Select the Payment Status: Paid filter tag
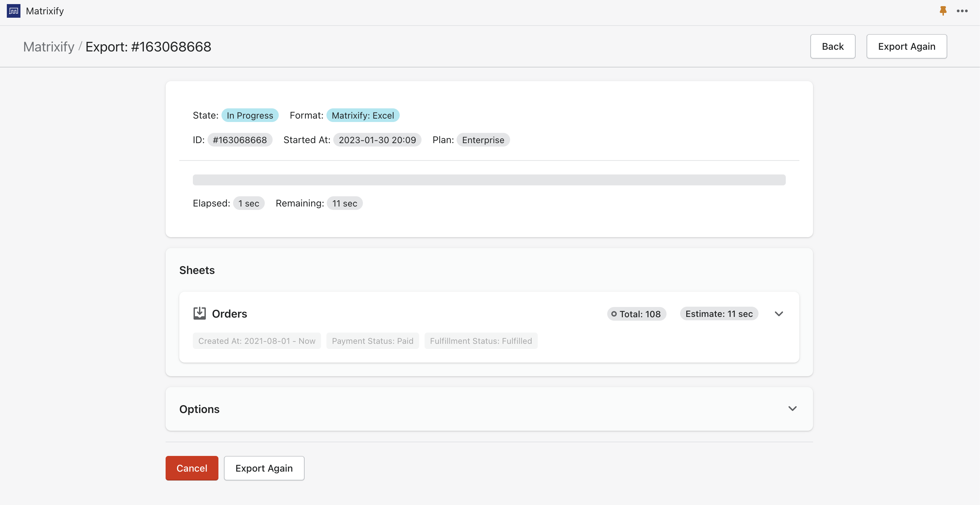 (372, 341)
